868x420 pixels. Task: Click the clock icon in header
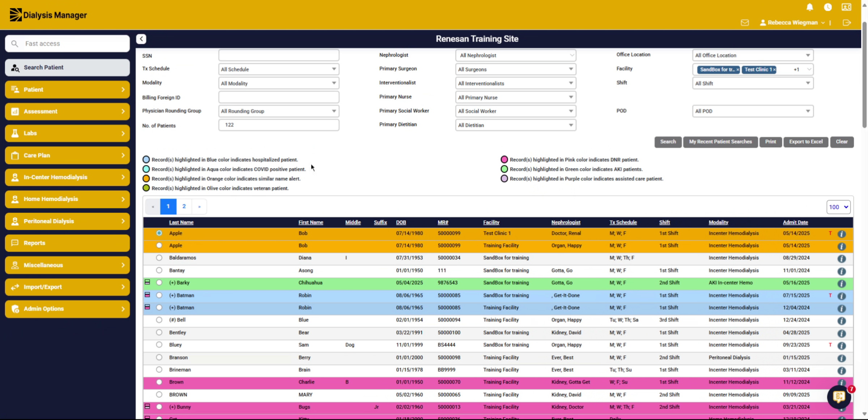[828, 7]
